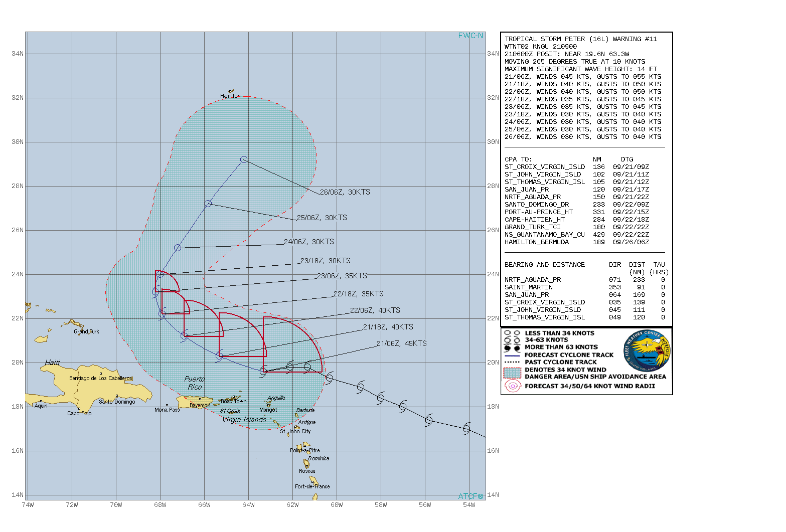786x532 pixels.
Task: Click the ATCF label at map corner
Action: 470,496
